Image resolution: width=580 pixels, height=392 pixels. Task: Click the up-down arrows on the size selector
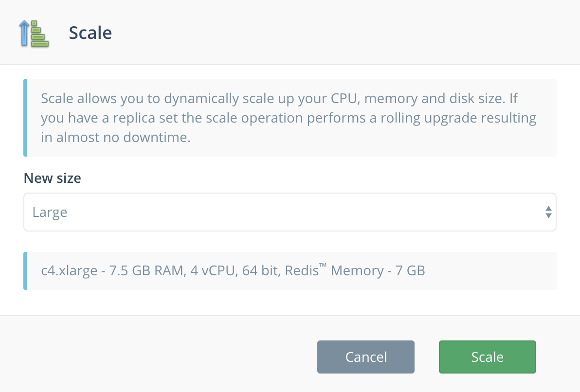click(x=548, y=212)
